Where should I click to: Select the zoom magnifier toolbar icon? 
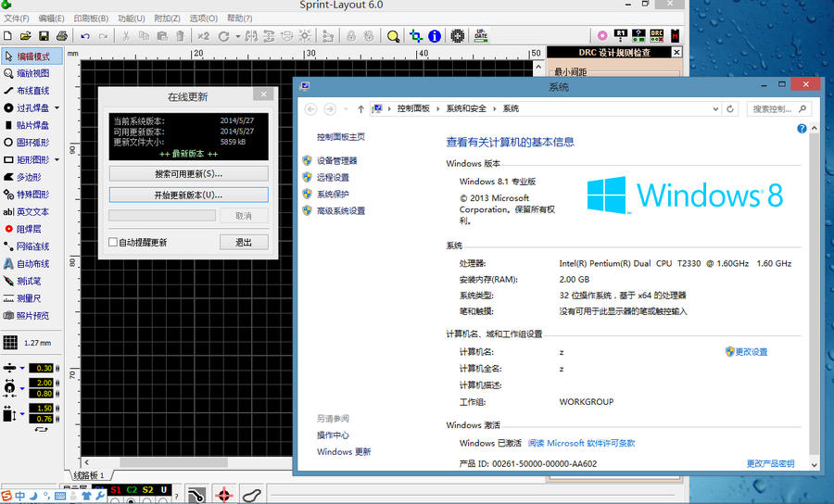click(x=393, y=36)
